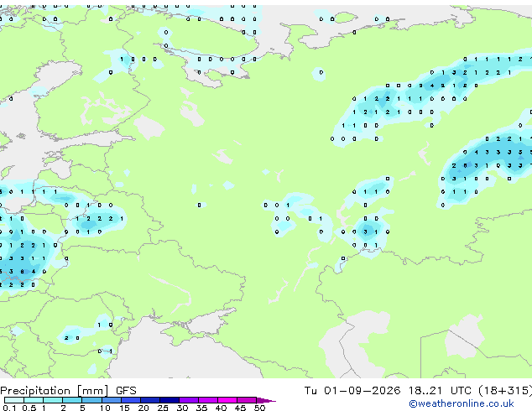The image size is (532, 411).
Task: Click the '50' legend scale label
Action: (259, 408)
